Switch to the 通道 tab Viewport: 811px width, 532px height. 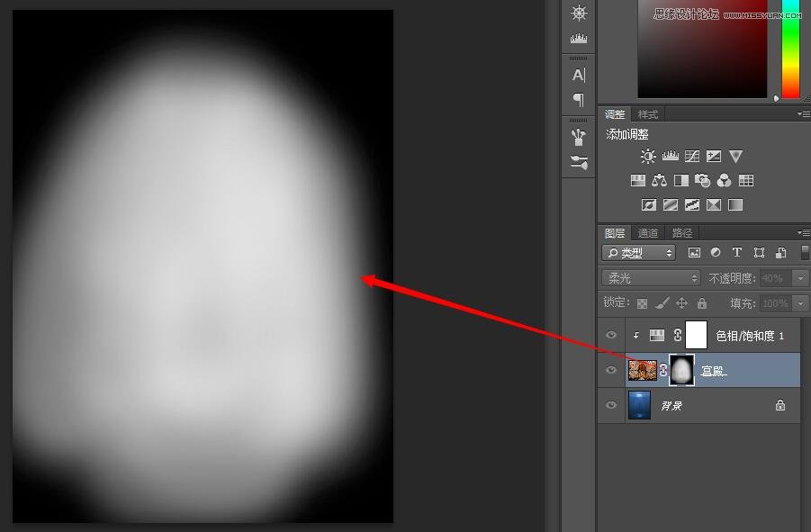(648, 233)
